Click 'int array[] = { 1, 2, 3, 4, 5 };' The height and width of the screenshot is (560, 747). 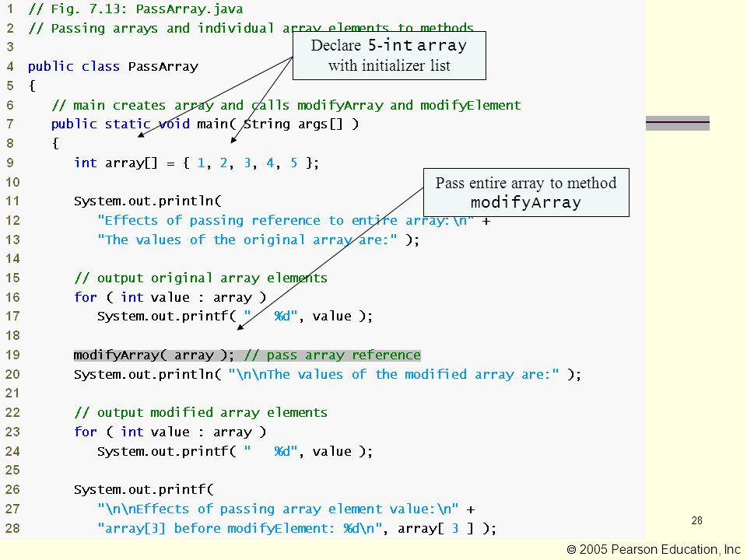(x=196, y=163)
